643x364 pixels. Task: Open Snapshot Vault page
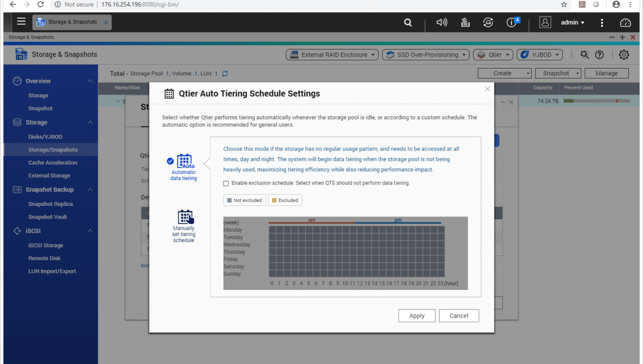[48, 217]
